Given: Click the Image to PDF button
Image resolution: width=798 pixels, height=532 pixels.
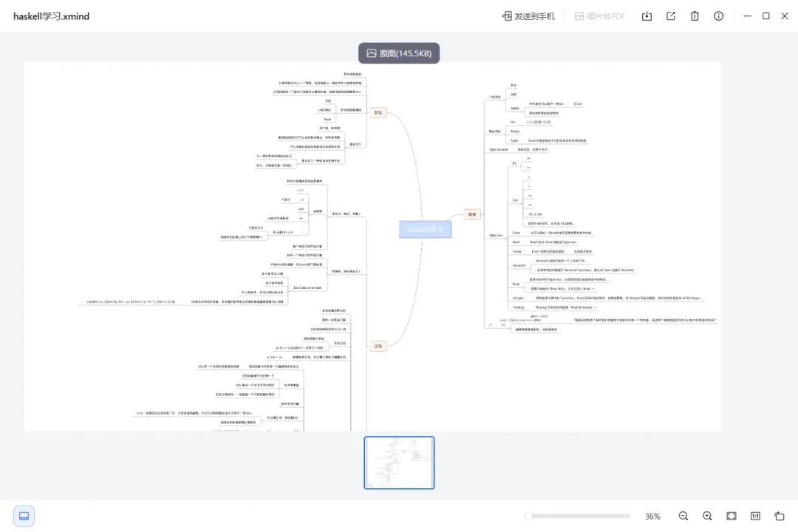Looking at the screenshot, I should pos(599,16).
